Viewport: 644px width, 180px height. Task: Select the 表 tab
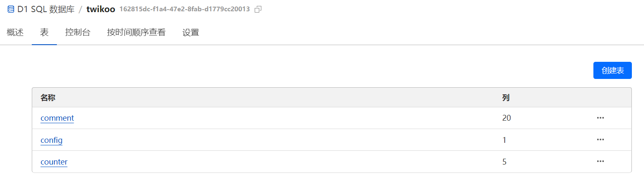click(44, 32)
